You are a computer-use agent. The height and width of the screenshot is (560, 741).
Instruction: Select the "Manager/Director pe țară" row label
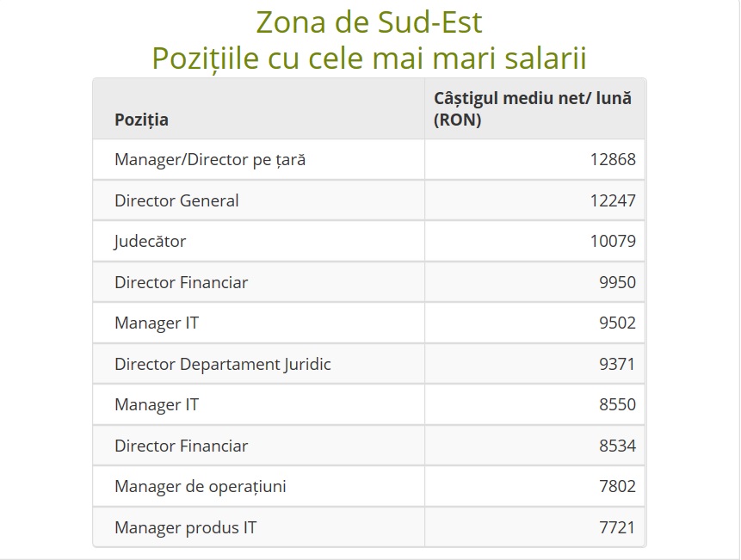click(x=209, y=160)
